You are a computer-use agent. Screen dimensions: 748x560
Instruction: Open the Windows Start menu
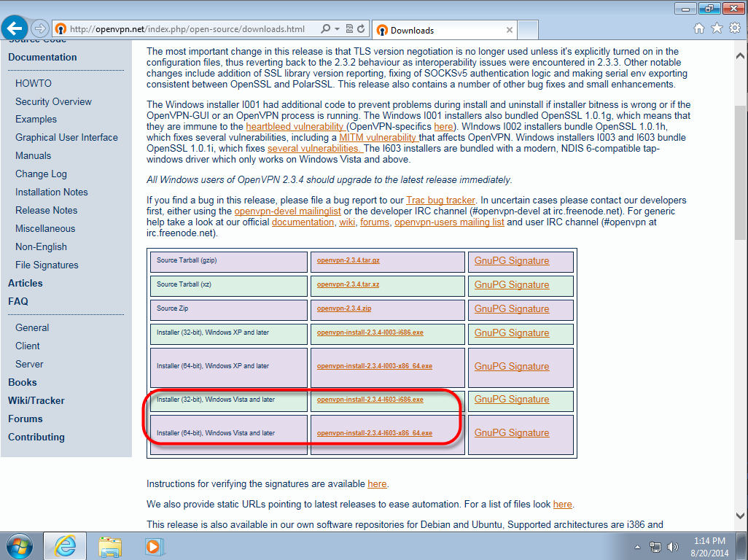(20, 546)
